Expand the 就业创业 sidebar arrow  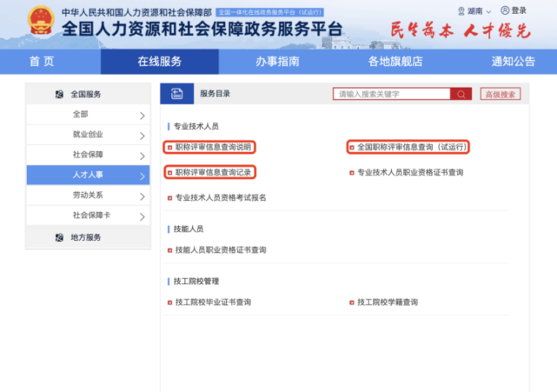143,135
